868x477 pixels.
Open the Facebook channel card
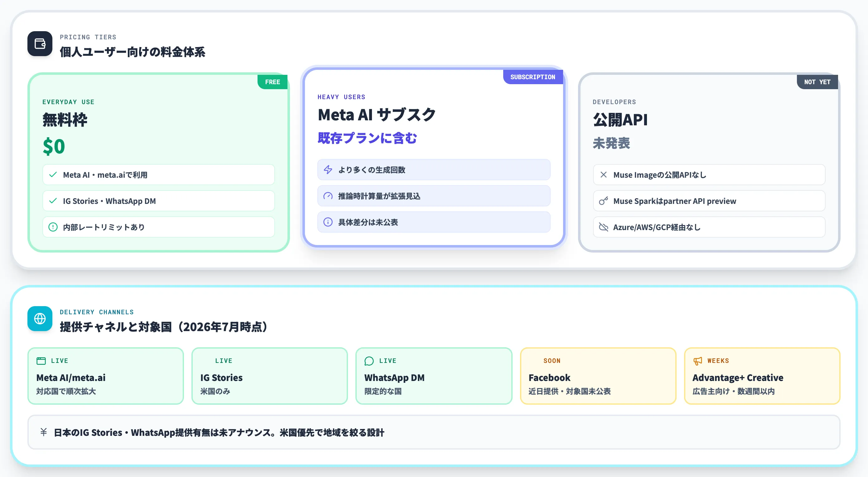click(598, 376)
